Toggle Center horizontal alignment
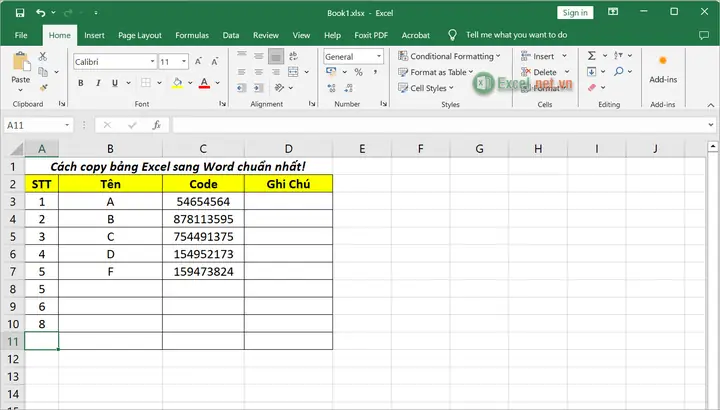Viewport: 720px width, 410px height. click(259, 72)
